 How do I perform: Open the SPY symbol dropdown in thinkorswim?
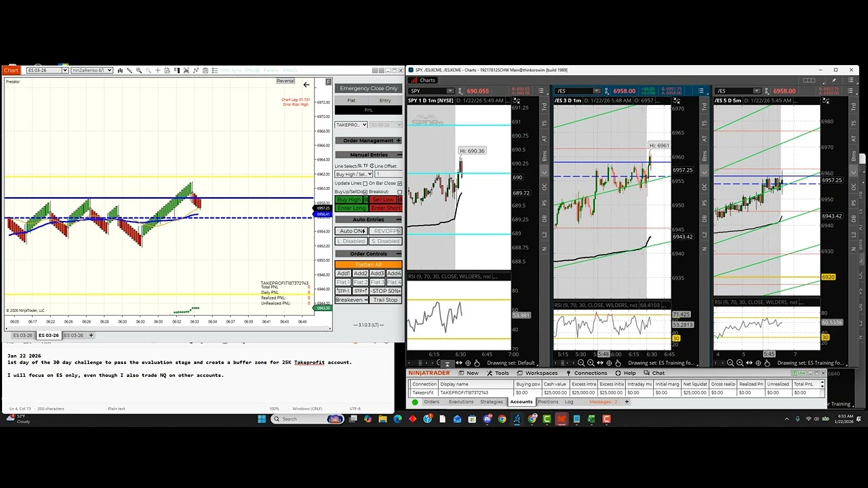coord(450,91)
